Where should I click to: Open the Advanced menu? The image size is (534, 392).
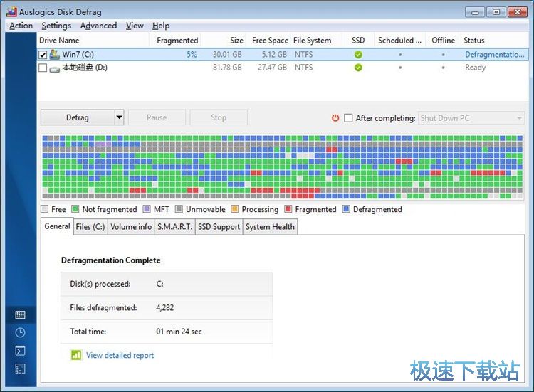tap(98, 26)
